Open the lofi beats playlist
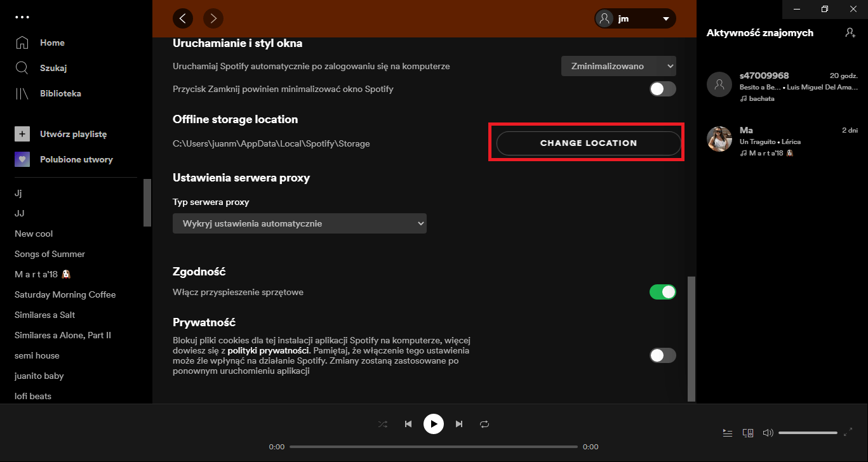This screenshot has width=868, height=462. [33, 396]
